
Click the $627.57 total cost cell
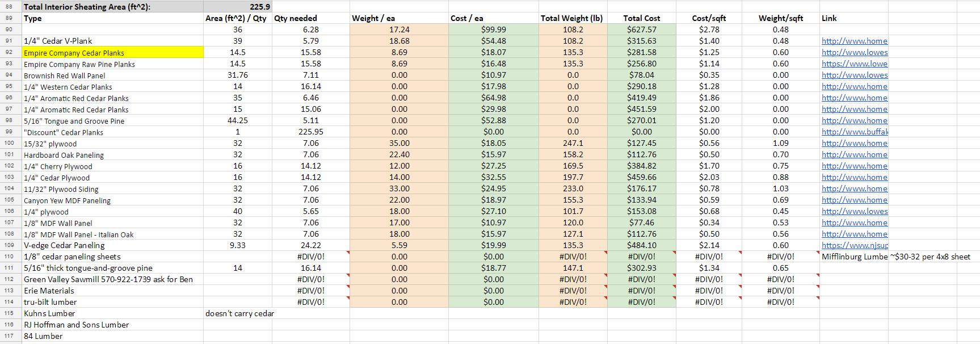click(x=641, y=30)
